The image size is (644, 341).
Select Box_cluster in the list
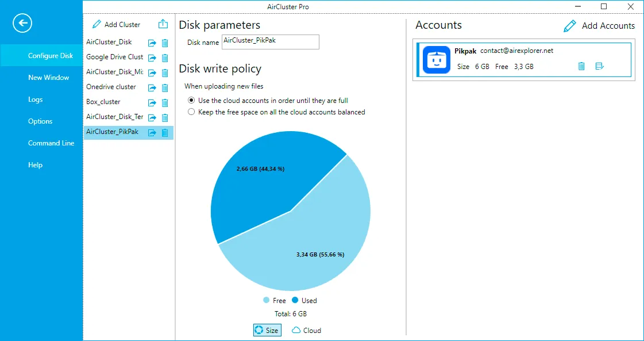click(x=103, y=102)
